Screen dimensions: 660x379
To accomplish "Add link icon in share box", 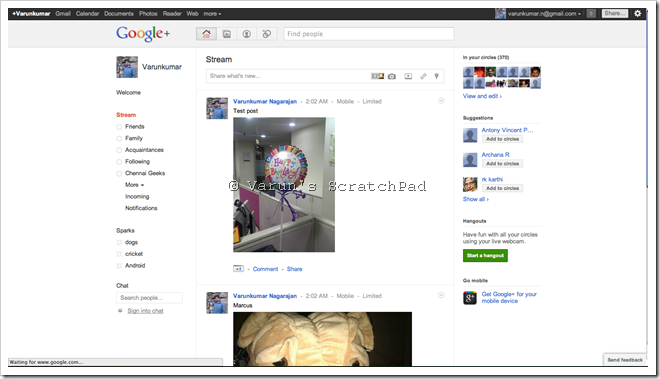I will 423,76.
